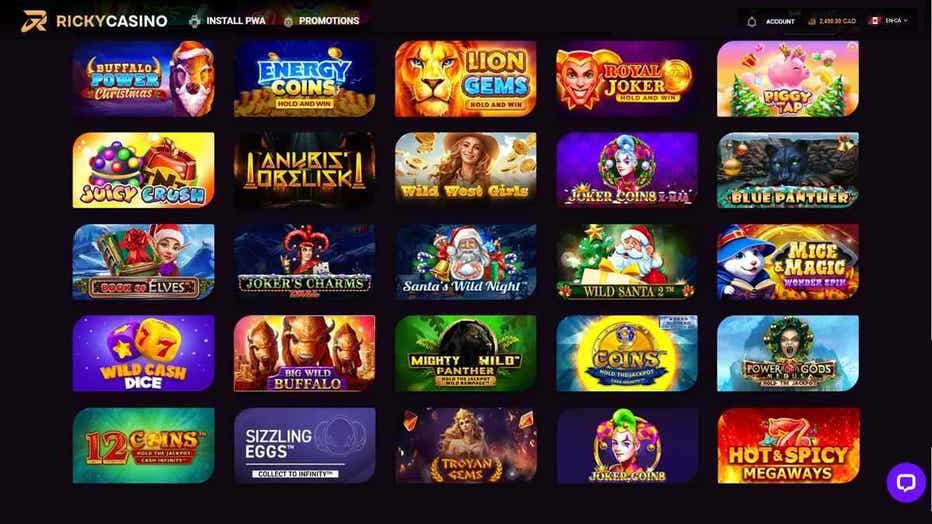Open the live chat bubble
This screenshot has height=524, width=932.
pos(906,482)
